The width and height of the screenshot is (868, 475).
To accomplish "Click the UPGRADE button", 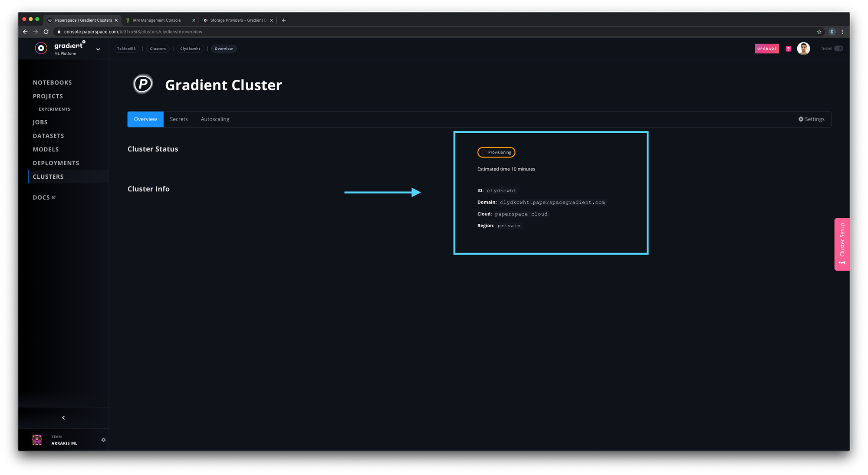I will 767,49.
